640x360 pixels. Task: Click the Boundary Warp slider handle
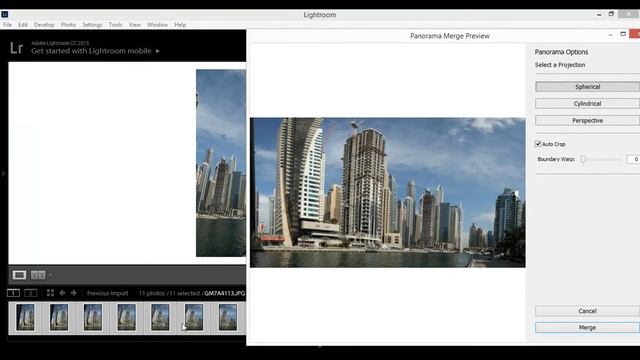click(x=583, y=159)
